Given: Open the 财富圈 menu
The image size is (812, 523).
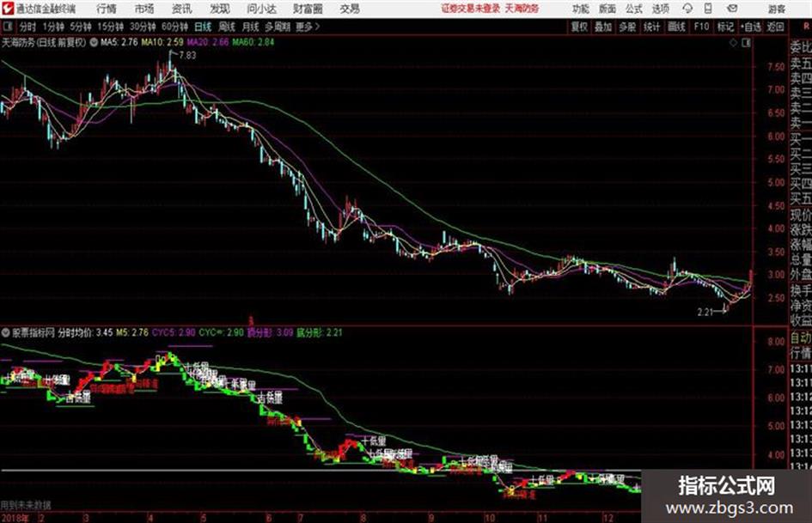Looking at the screenshot, I should point(308,9).
